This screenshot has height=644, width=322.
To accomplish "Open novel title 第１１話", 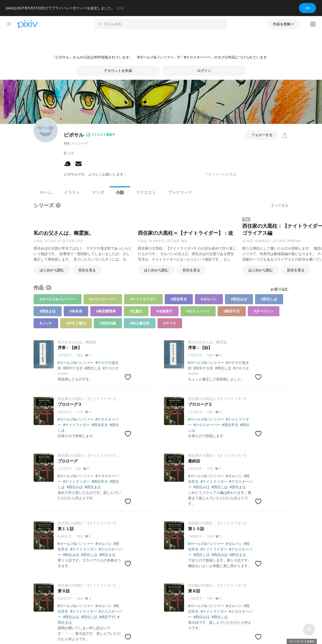I will [x=66, y=529].
